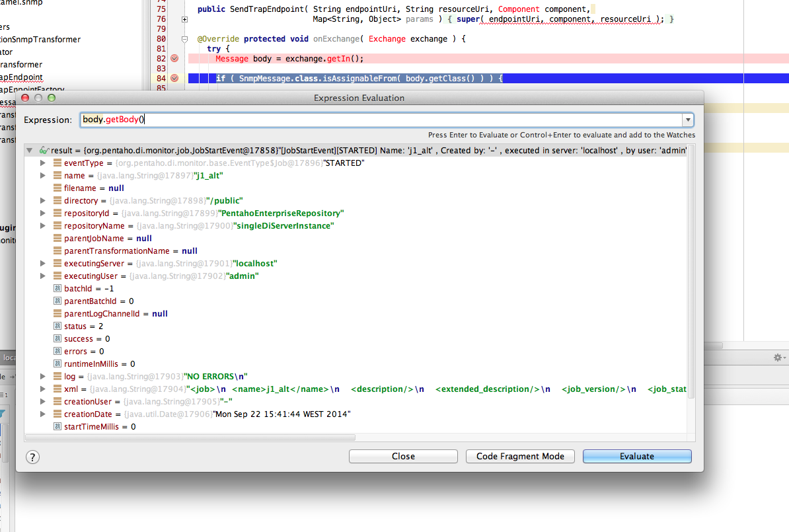Screen dimensions: 789x532
Task: Click the log object field icon
Action: (x=57, y=376)
